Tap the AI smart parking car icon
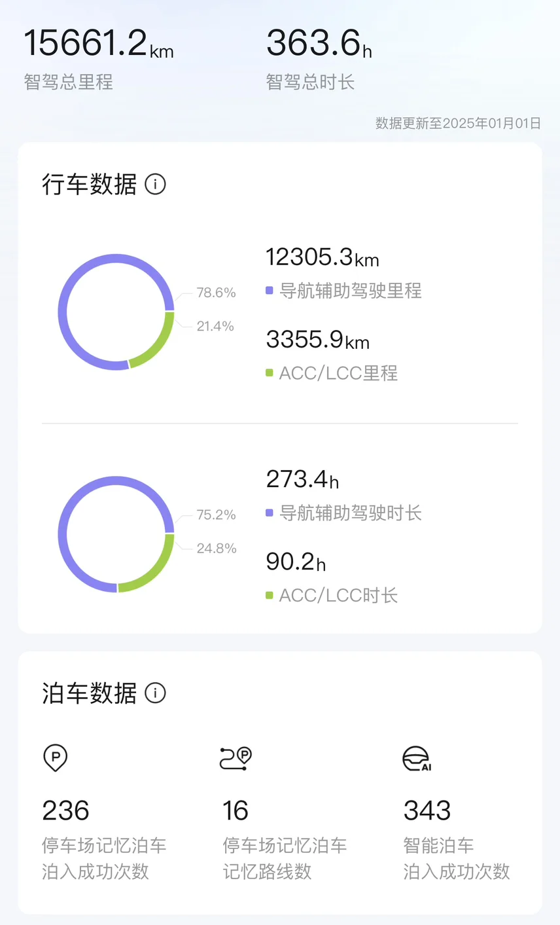 (417, 758)
